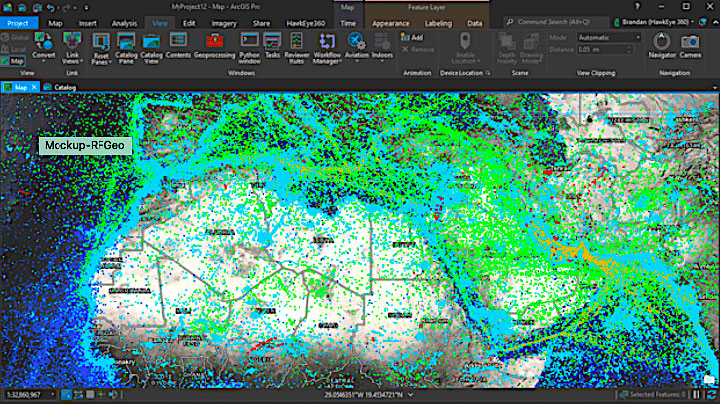Click the Command Search field

click(557, 22)
